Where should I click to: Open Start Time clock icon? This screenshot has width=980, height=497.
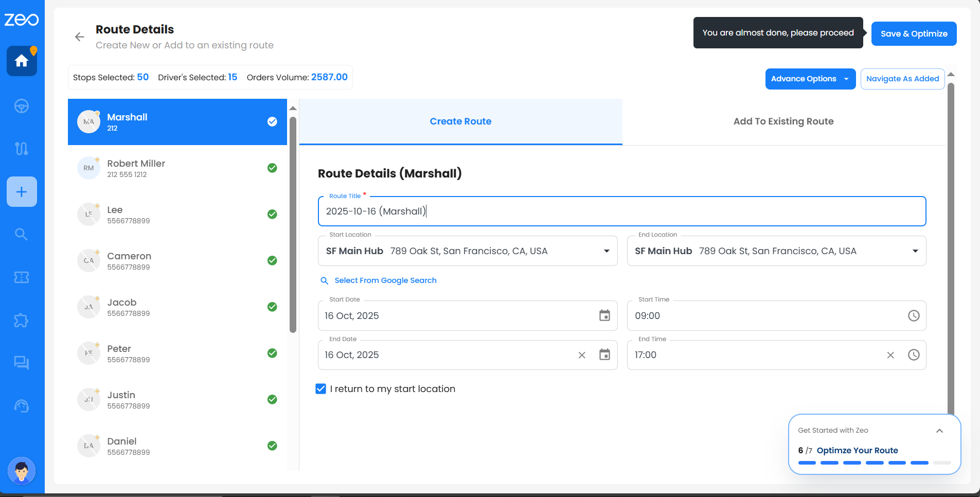coord(913,315)
